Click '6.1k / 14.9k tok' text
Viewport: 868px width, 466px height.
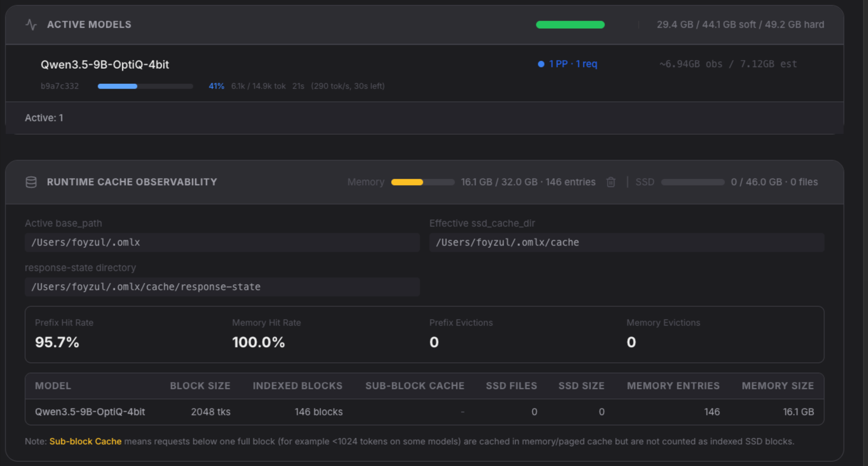click(258, 86)
